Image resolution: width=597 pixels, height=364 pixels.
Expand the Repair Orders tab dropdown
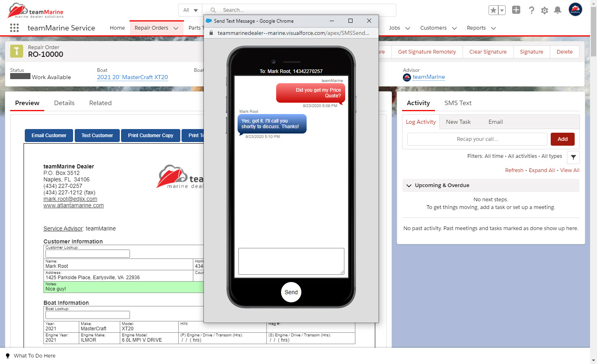coord(176,28)
